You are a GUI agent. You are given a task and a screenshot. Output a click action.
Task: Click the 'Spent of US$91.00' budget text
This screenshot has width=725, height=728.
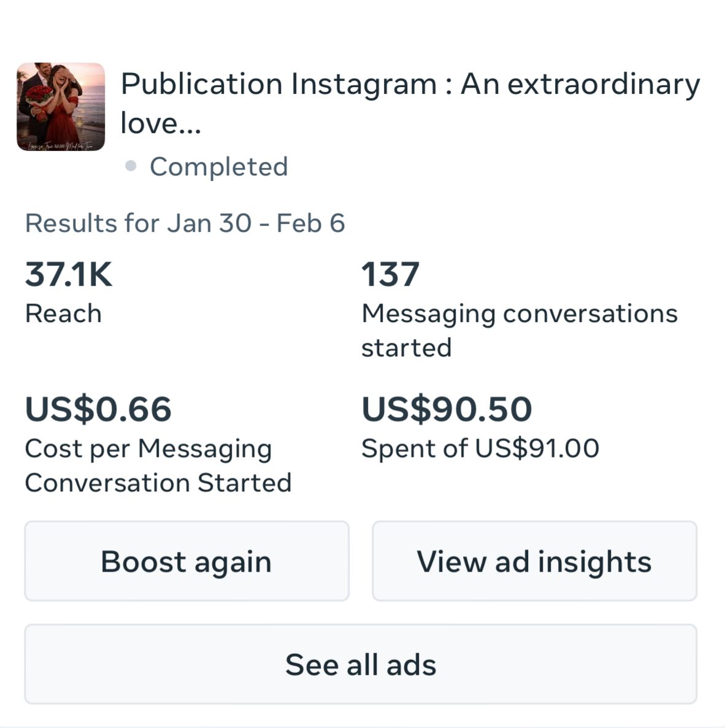click(480, 448)
